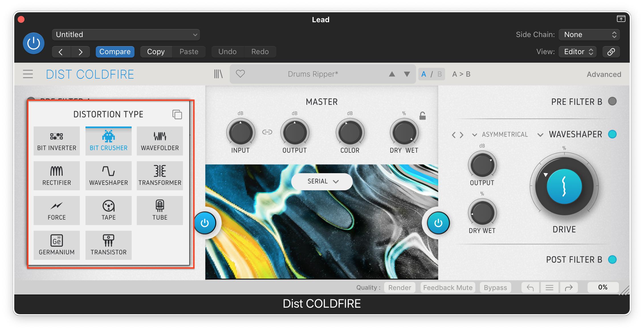Open the Untitled preset dropdown

[126, 35]
